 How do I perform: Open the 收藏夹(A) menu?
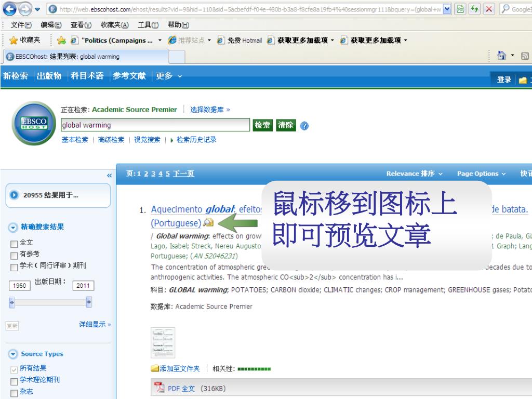[114, 25]
